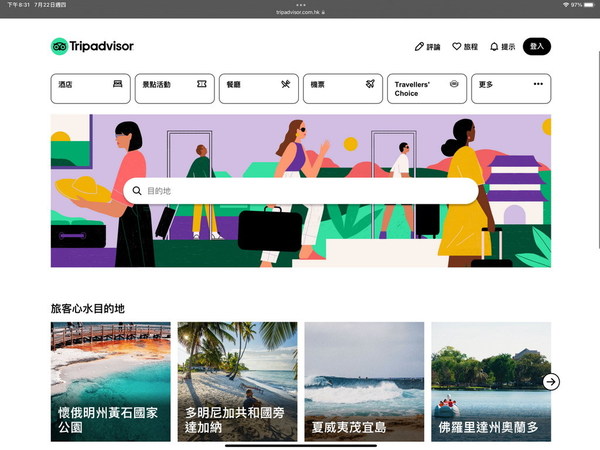Click the 旅客心水目的地 section heading
This screenshot has height=450, width=600.
tap(88, 308)
